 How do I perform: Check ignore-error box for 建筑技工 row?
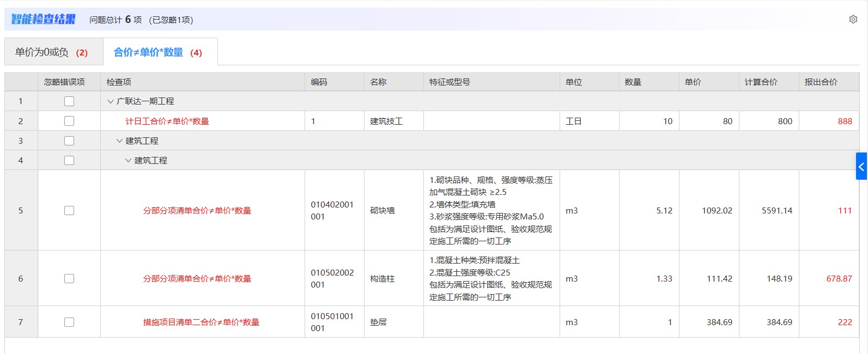pos(69,121)
